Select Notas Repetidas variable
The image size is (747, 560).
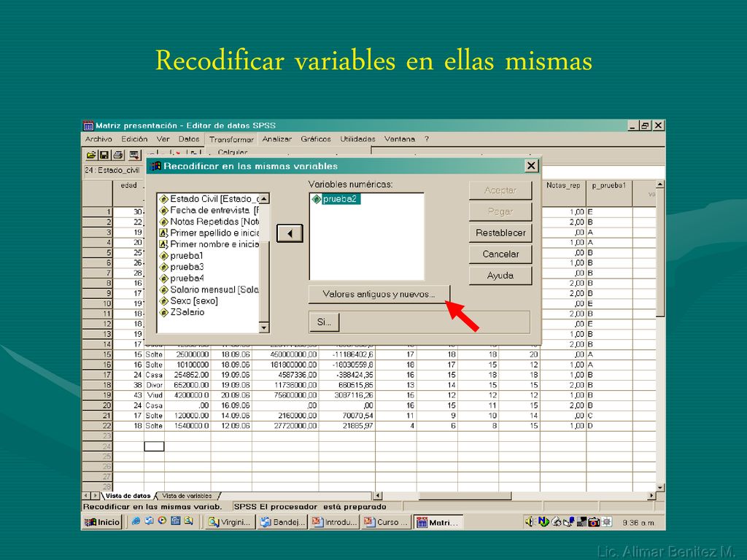[209, 222]
